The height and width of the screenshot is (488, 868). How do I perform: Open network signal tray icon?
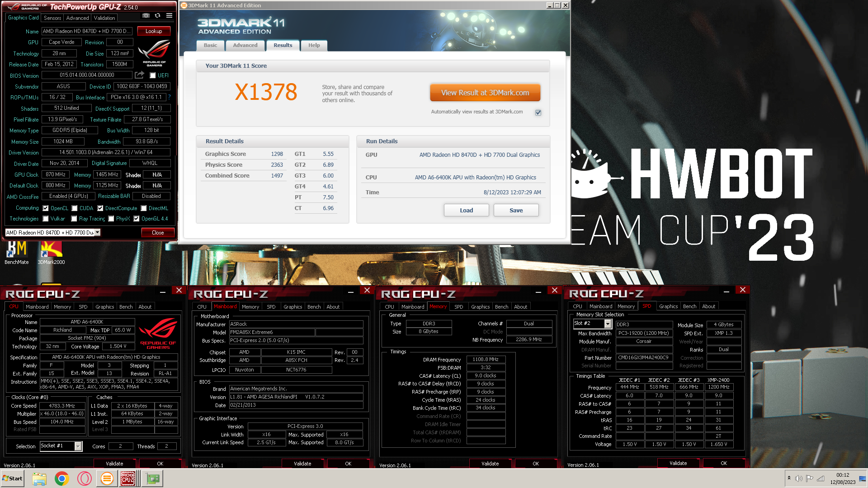(x=821, y=479)
